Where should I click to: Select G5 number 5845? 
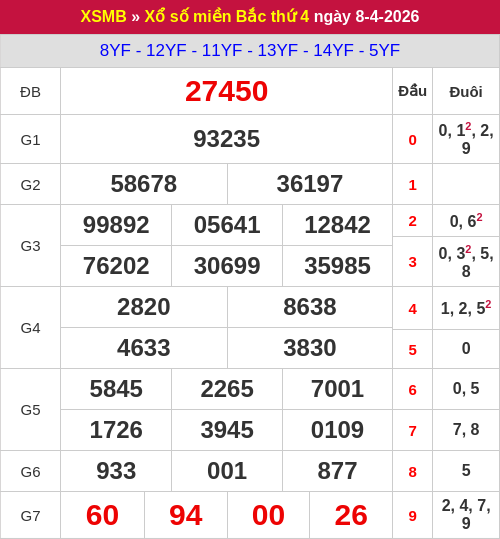click(116, 389)
